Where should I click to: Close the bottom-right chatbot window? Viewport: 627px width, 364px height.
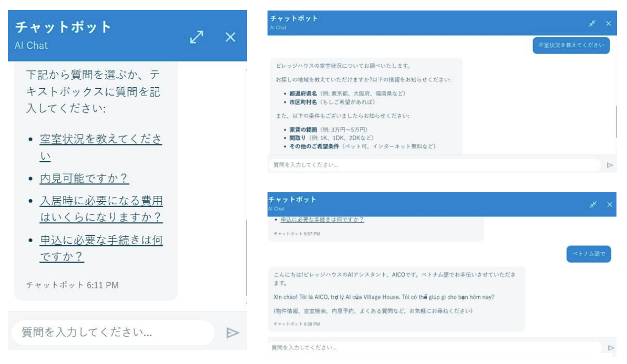tap(610, 204)
